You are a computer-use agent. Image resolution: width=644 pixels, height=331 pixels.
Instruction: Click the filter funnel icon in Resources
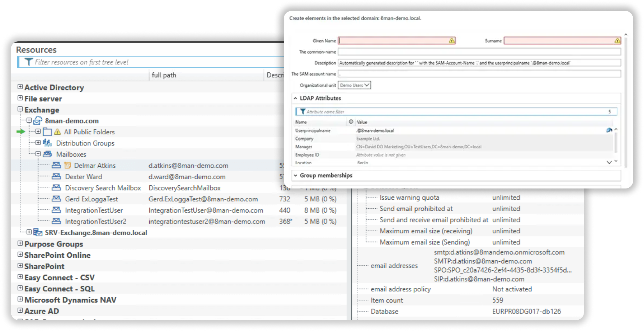[x=28, y=62]
